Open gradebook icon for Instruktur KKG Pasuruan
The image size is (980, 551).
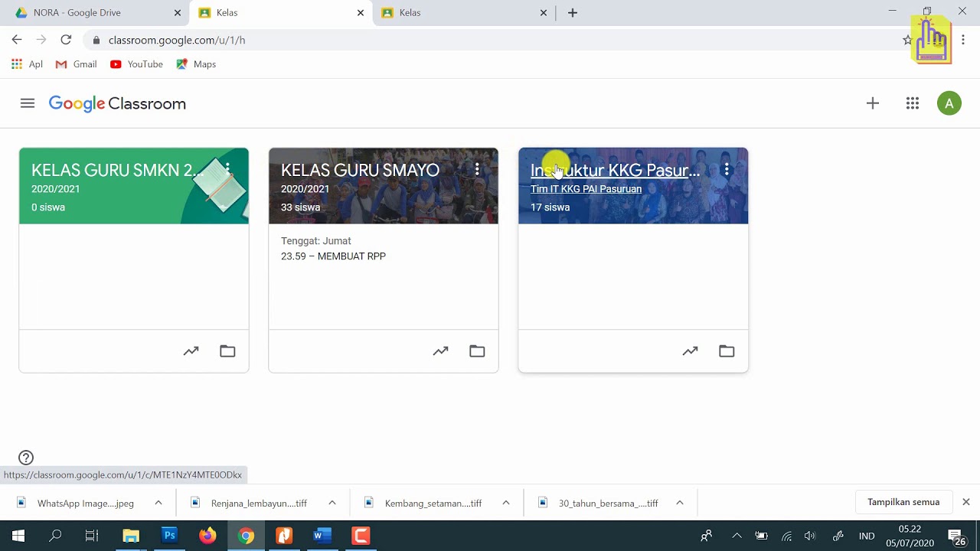[690, 351]
